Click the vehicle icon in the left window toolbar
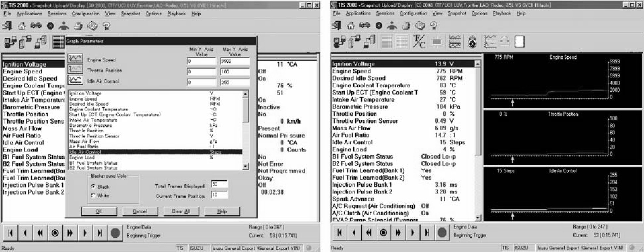This screenshot has width=644, height=252. (36, 26)
